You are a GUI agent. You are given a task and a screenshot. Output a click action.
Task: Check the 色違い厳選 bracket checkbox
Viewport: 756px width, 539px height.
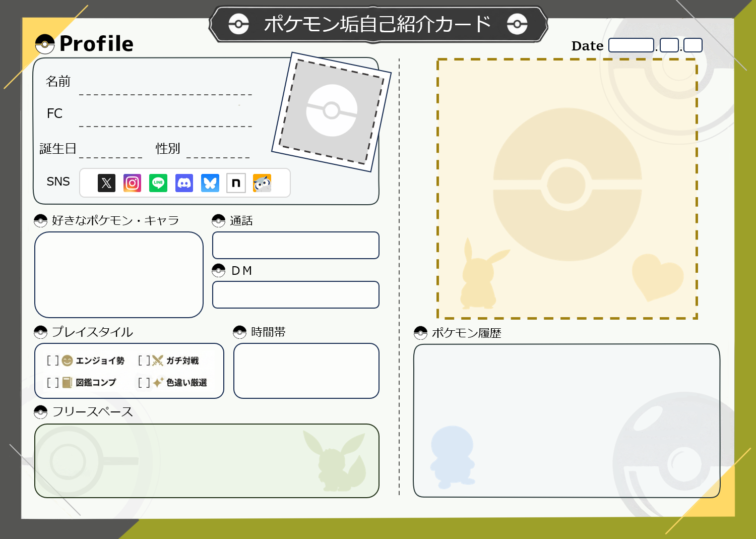tap(144, 383)
